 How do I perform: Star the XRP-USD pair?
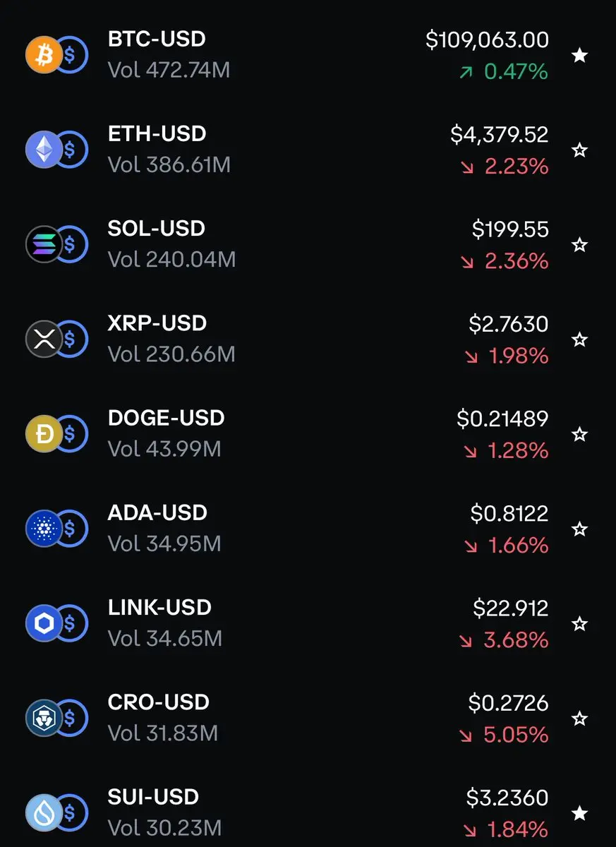click(579, 340)
